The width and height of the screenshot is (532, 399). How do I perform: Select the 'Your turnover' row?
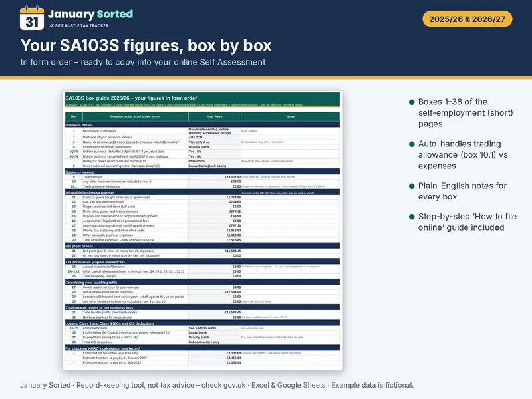tap(202, 177)
